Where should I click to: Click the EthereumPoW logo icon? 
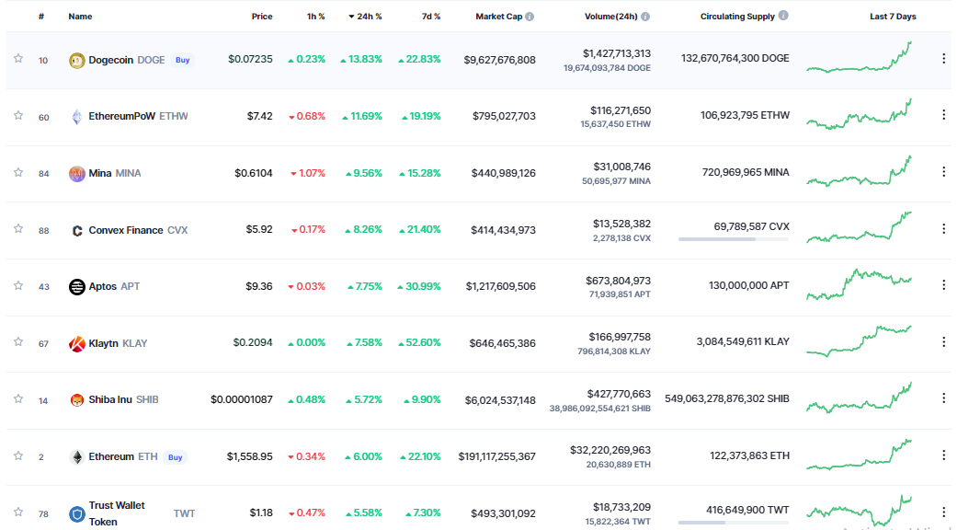77,117
